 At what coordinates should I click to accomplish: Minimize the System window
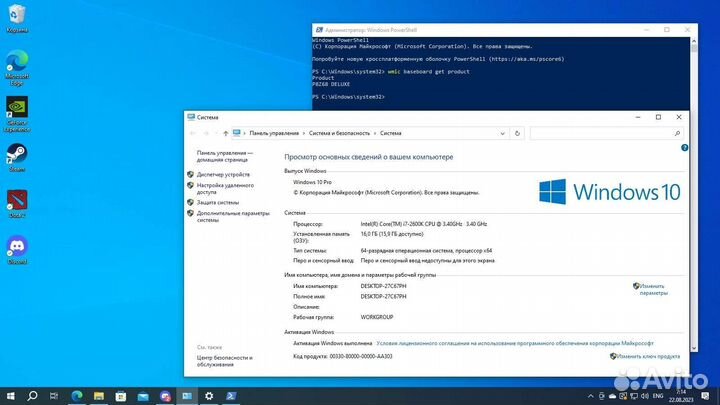(x=638, y=117)
